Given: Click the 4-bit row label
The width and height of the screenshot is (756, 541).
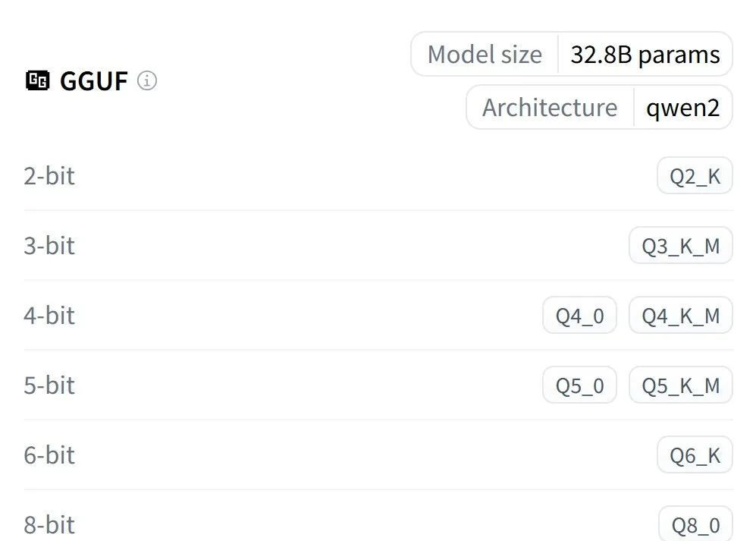Looking at the screenshot, I should [x=49, y=316].
